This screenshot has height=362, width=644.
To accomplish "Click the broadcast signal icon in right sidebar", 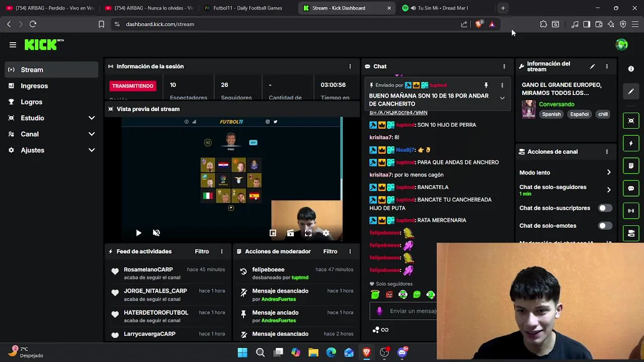I will click(x=631, y=211).
